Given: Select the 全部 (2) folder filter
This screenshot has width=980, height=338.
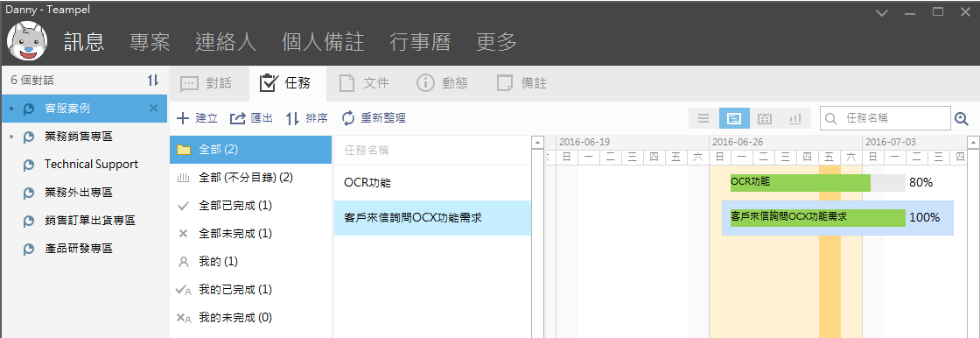Looking at the screenshot, I should point(250,150).
